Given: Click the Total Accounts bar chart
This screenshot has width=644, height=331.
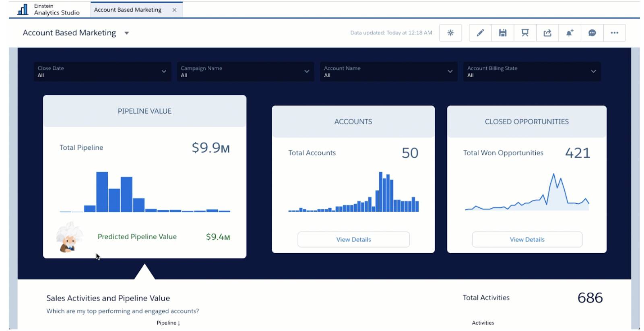Looking at the screenshot, I should (x=353, y=192).
